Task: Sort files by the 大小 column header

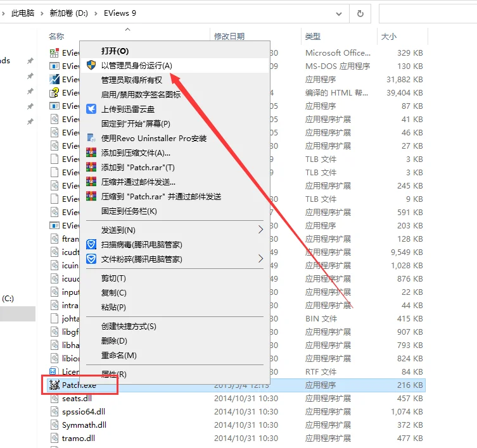Action: tap(388, 37)
